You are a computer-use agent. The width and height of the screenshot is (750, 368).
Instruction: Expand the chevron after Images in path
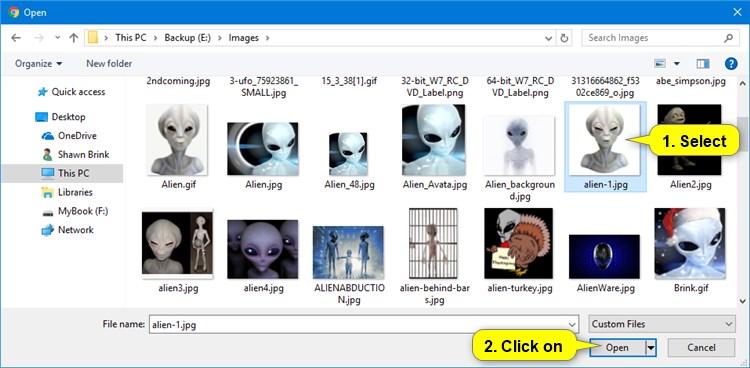tap(267, 38)
